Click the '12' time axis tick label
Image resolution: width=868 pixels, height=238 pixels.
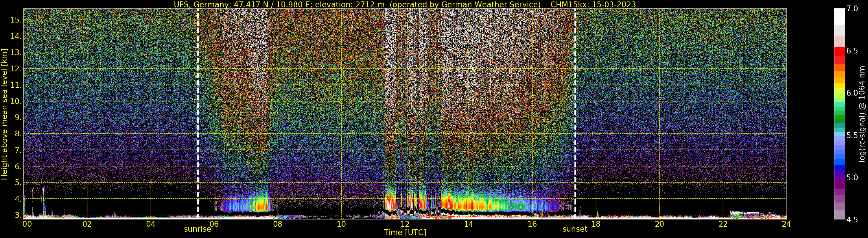coord(405,224)
